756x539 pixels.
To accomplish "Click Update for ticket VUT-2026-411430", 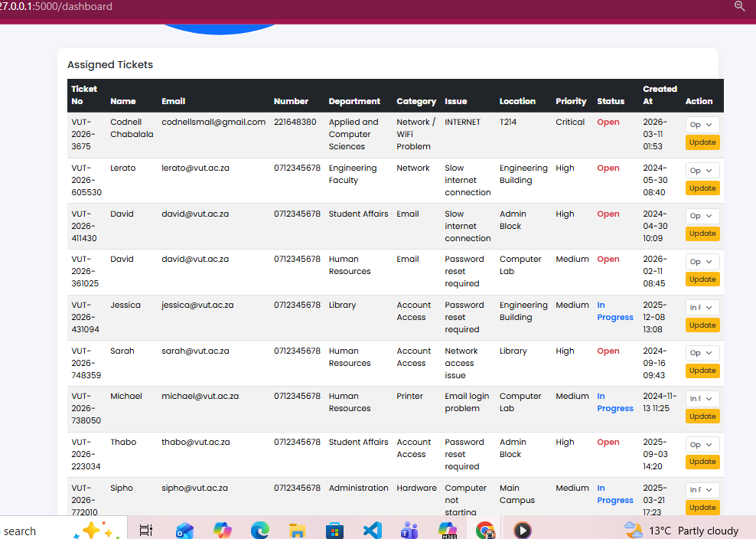I will click(x=702, y=234).
